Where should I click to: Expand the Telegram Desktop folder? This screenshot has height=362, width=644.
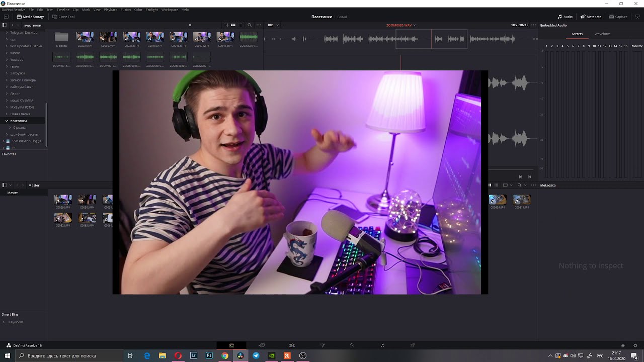point(7,33)
